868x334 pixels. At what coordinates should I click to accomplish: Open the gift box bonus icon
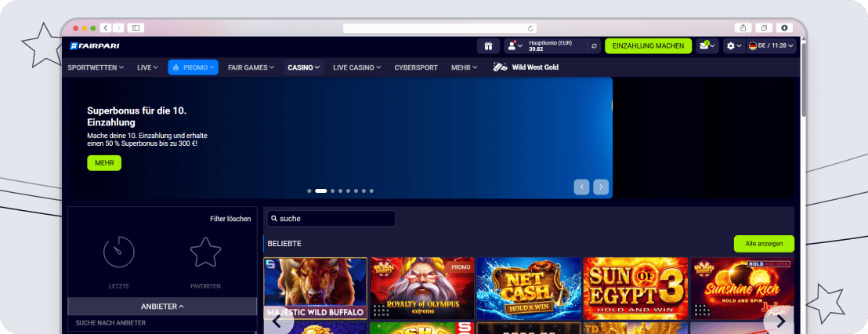pos(488,46)
